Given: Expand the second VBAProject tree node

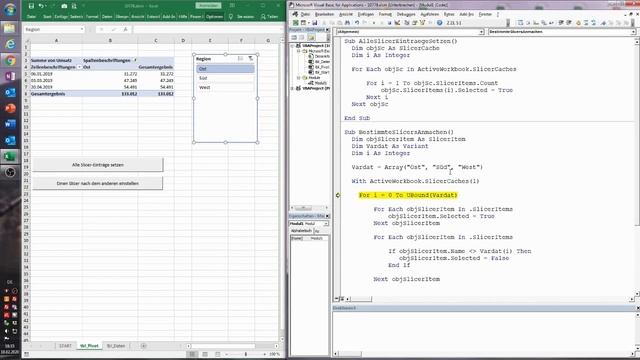Looking at the screenshot, I should tap(292, 88).
